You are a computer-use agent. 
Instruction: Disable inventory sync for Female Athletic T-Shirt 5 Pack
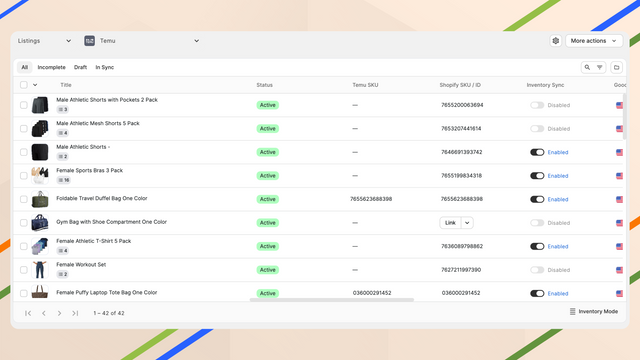point(537,246)
